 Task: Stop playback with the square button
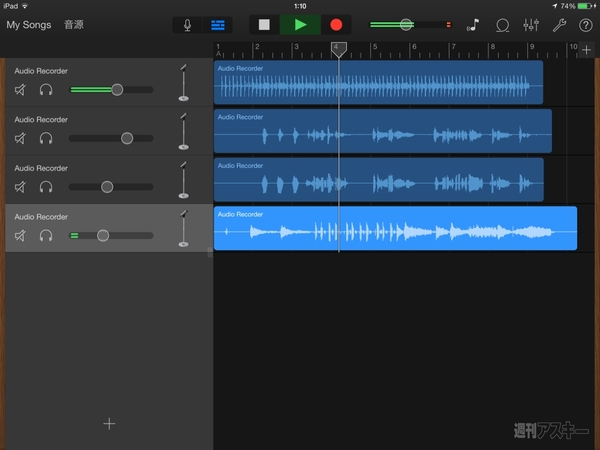pos(264,24)
